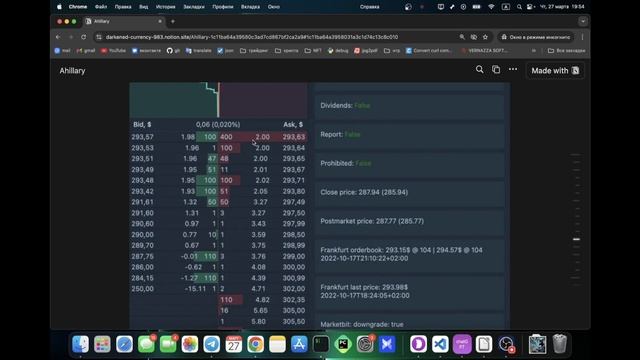Open the Chrome three-dot menu

[x=582, y=37]
